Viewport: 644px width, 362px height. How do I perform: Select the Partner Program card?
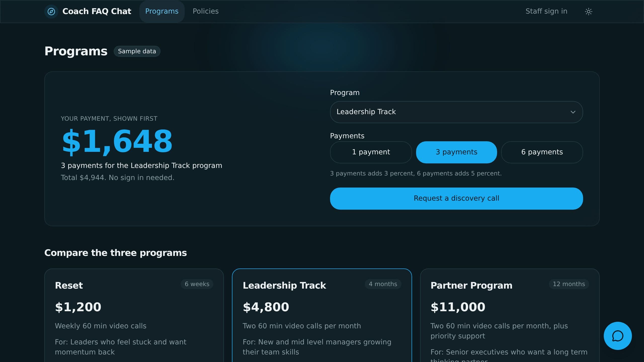coord(510,315)
